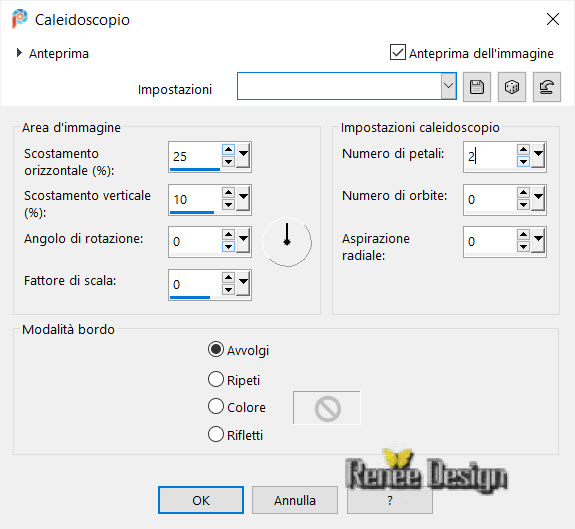Viewport: 575px width, 529px height.
Task: Open Aspirazione radiale slider dropdown arrow
Action: click(x=539, y=240)
